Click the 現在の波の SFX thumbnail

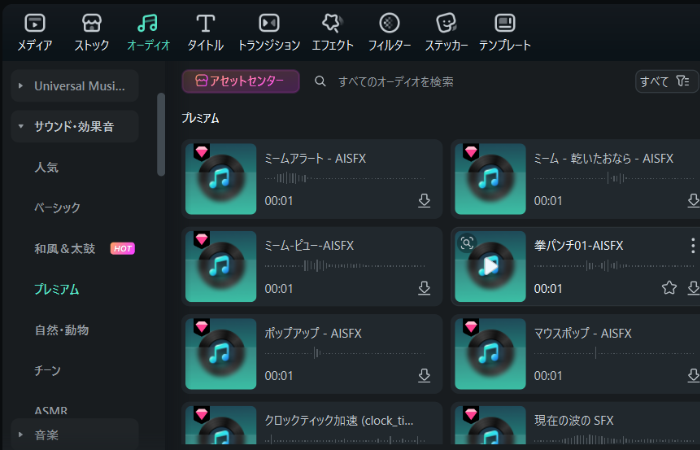[490, 425]
